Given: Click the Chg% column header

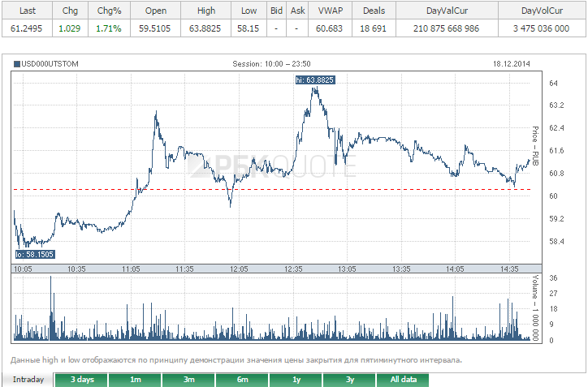Looking at the screenshot, I should [x=109, y=11].
